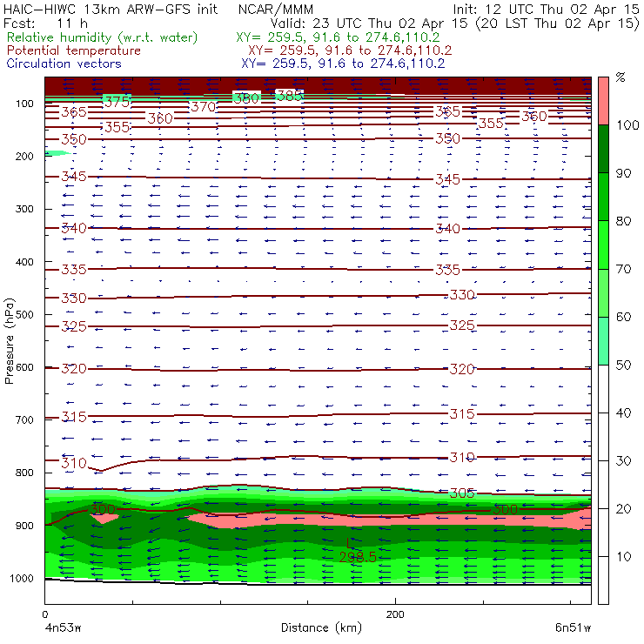Click the aqua 50–60% colorbar segment
The height and width of the screenshot is (644, 644).
tap(603, 341)
